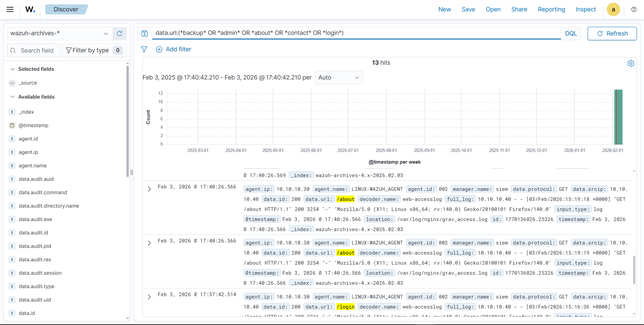Collapse the Selected fields section

pyautogui.click(x=13, y=69)
